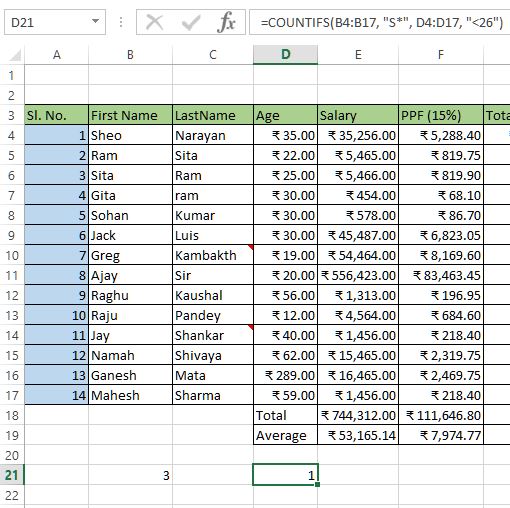The width and height of the screenshot is (510, 508).
Task: Select the cell containing "Sheo"
Action: coord(130,135)
